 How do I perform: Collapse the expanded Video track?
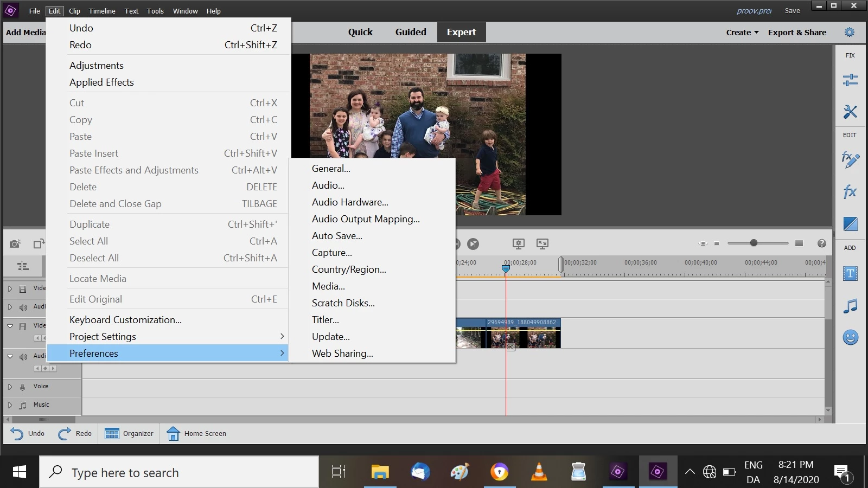click(10, 326)
